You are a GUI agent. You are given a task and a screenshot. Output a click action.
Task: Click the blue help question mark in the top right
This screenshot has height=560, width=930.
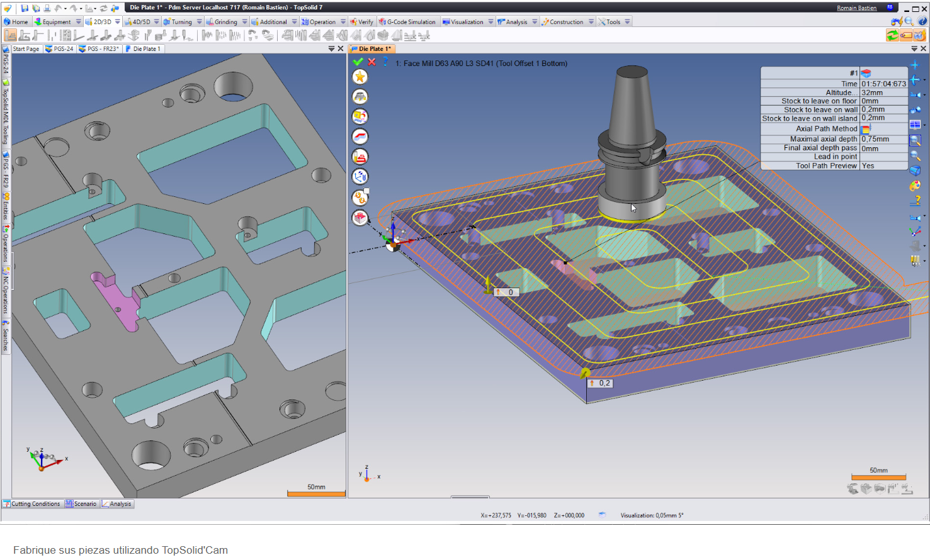[922, 21]
